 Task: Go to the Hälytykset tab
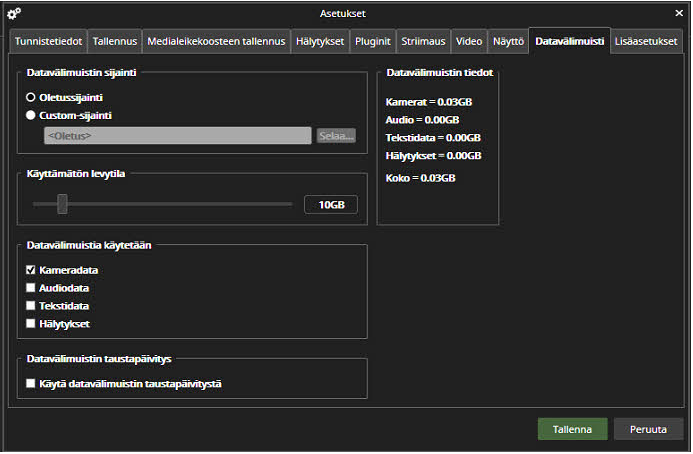[320, 41]
